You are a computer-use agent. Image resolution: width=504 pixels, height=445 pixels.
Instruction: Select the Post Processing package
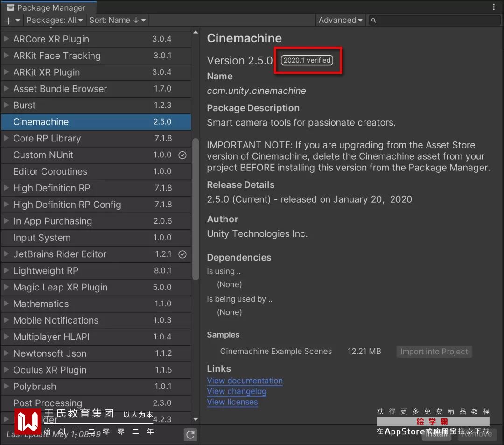(x=97, y=403)
